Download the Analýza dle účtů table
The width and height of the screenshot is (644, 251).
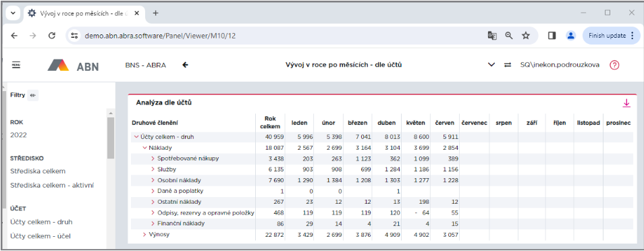tap(626, 103)
